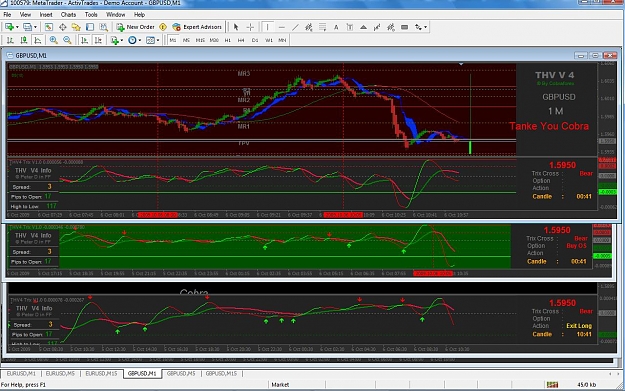Viewport: 625px width, 391px height.
Task: Click the Market profile in status bar
Action: coord(280,385)
